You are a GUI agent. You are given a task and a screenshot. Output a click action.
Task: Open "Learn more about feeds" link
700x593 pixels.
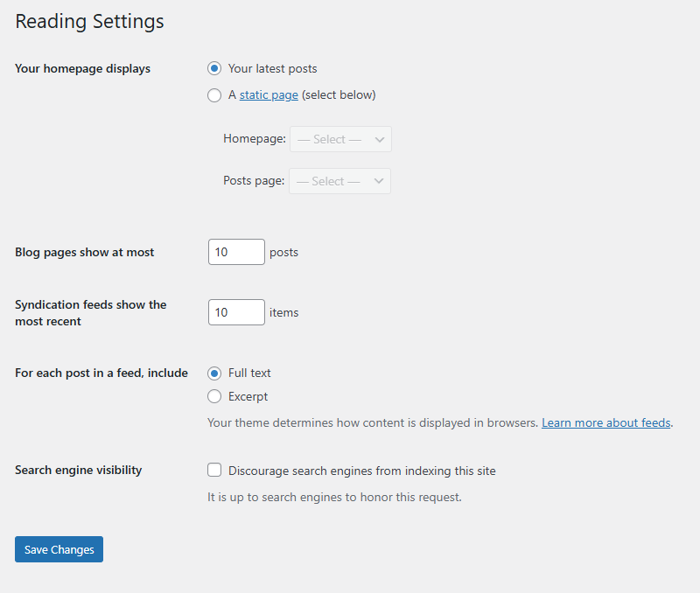(605, 422)
